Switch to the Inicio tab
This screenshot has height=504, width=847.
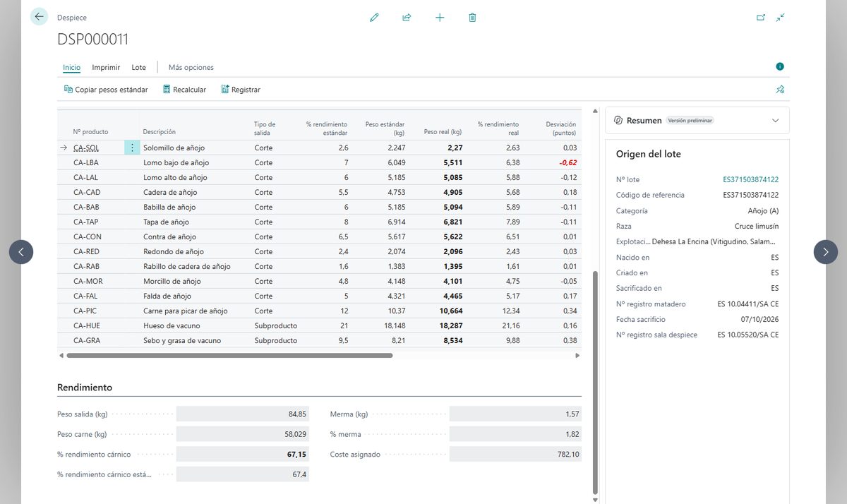click(x=71, y=68)
